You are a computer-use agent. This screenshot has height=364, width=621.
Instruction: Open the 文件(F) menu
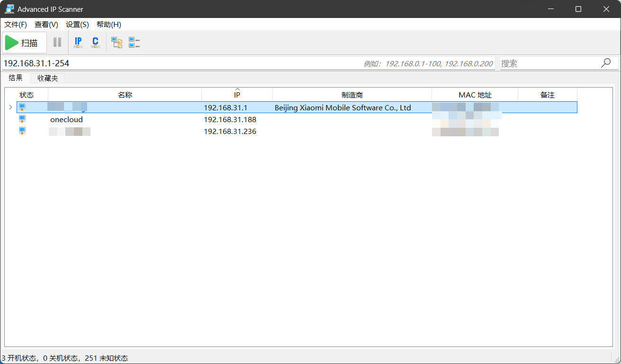point(16,25)
